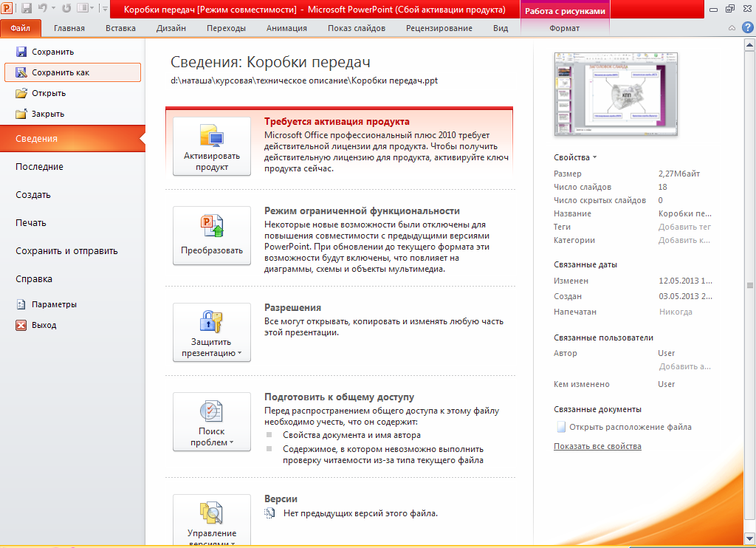Click the Показать все свойства link
Viewport: 756px width, 548px height.
point(597,446)
